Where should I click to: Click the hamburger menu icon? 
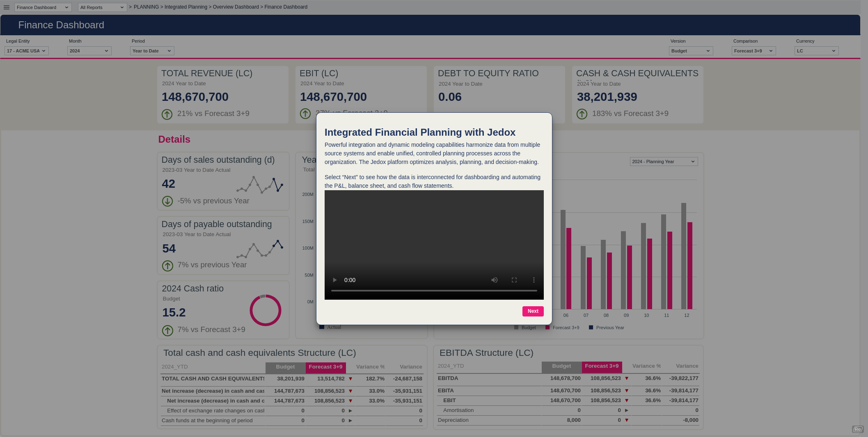point(7,7)
